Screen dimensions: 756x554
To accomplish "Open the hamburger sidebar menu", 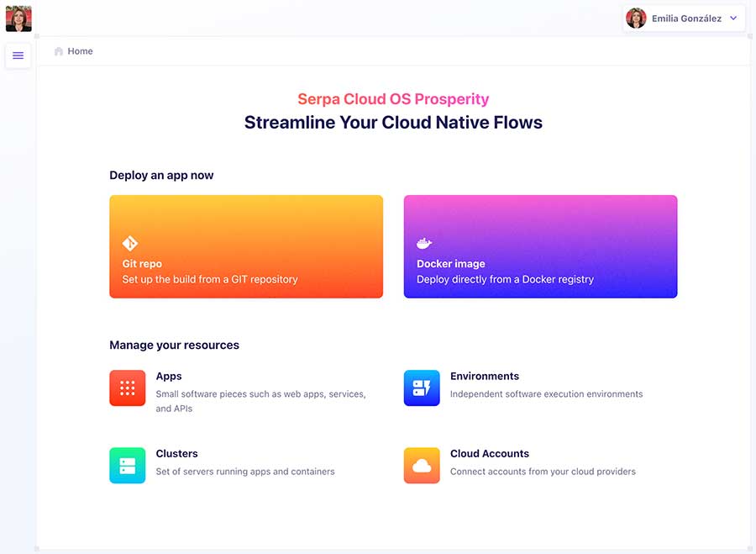I will pyautogui.click(x=18, y=55).
